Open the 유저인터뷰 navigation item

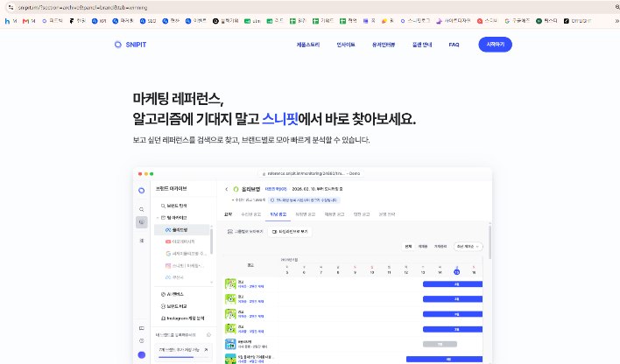click(384, 45)
